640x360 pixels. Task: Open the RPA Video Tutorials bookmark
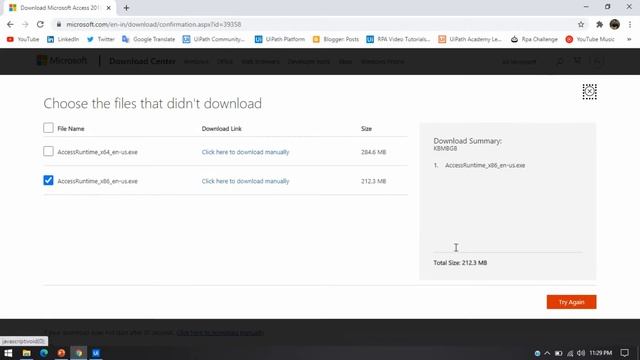tap(398, 39)
